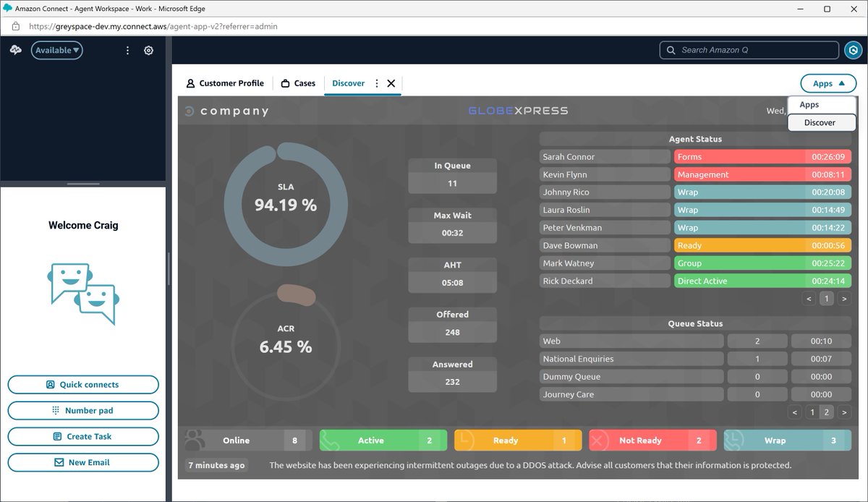Go to previous Queue Status page
This screenshot has height=502, width=868.
coord(795,412)
